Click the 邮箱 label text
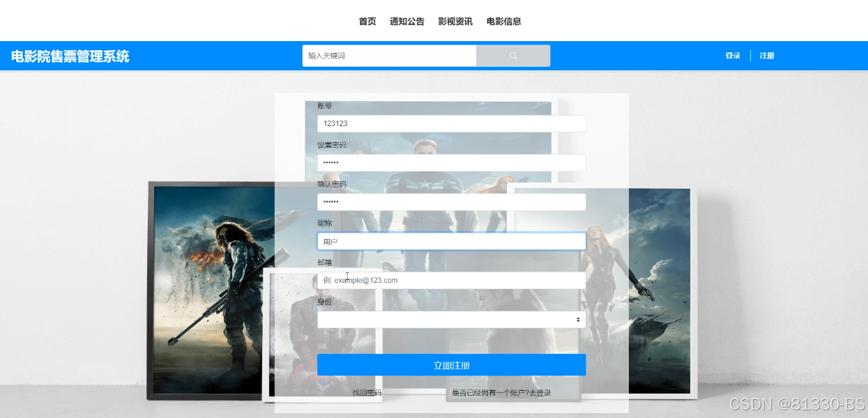 tap(325, 263)
